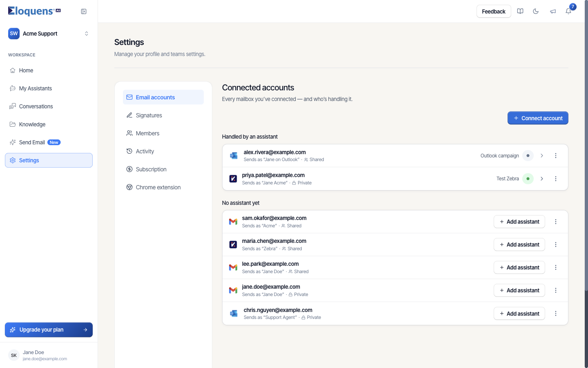Click the Feedback button
Image resolution: width=588 pixels, height=368 pixels.
494,11
